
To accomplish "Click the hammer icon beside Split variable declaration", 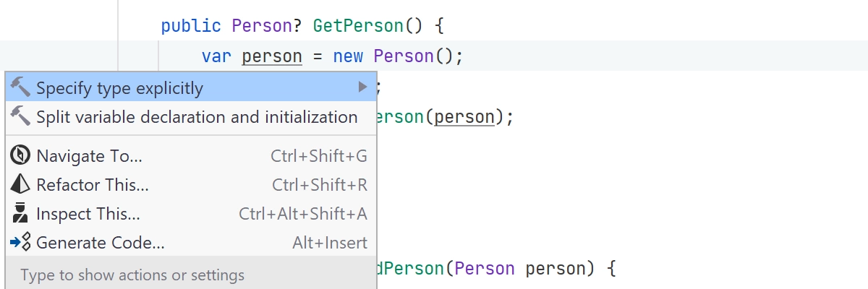I will coord(21,116).
